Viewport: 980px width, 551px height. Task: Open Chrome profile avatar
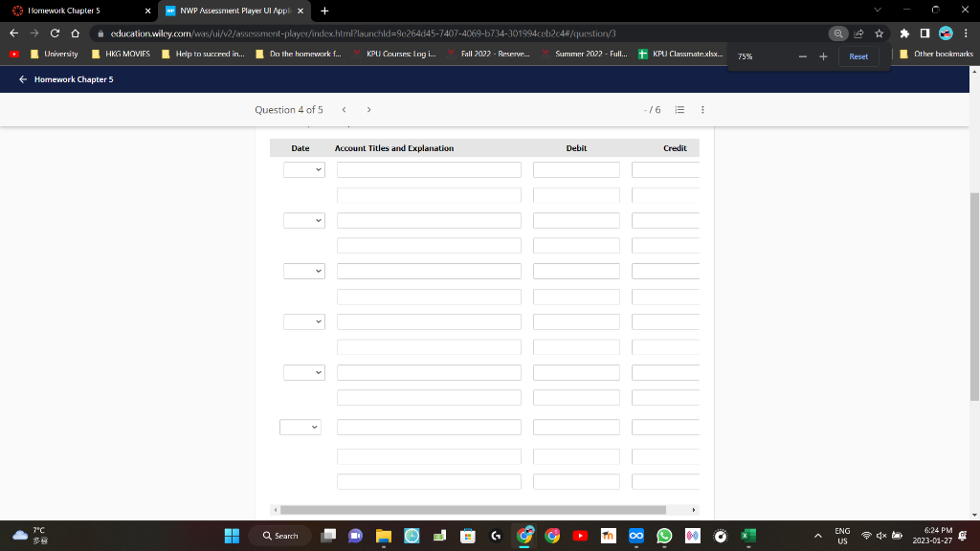click(x=946, y=33)
